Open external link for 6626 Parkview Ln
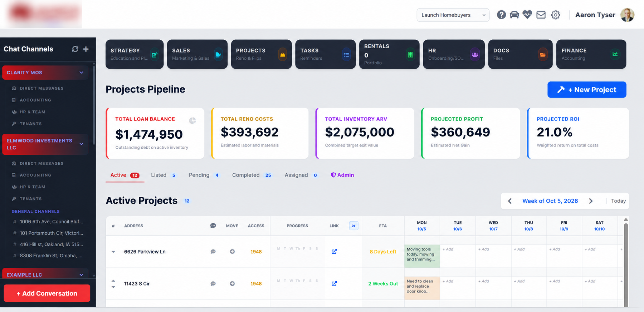The image size is (644, 312). coord(334,252)
